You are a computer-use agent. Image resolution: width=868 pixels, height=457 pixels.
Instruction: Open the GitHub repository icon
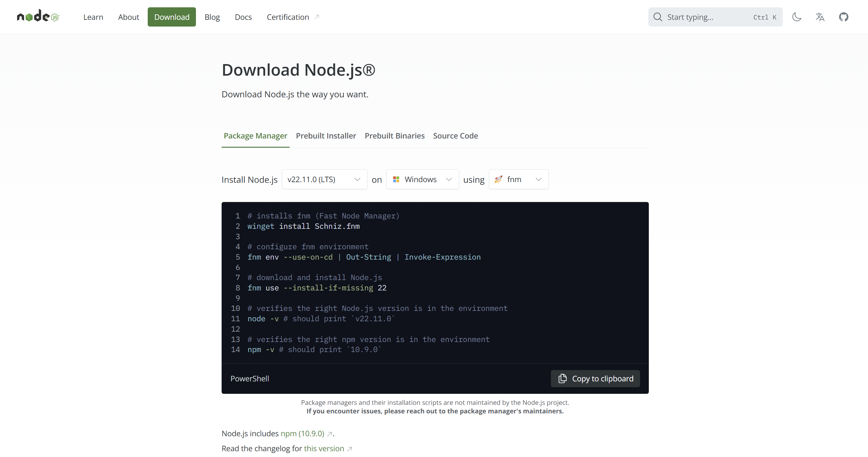click(843, 17)
